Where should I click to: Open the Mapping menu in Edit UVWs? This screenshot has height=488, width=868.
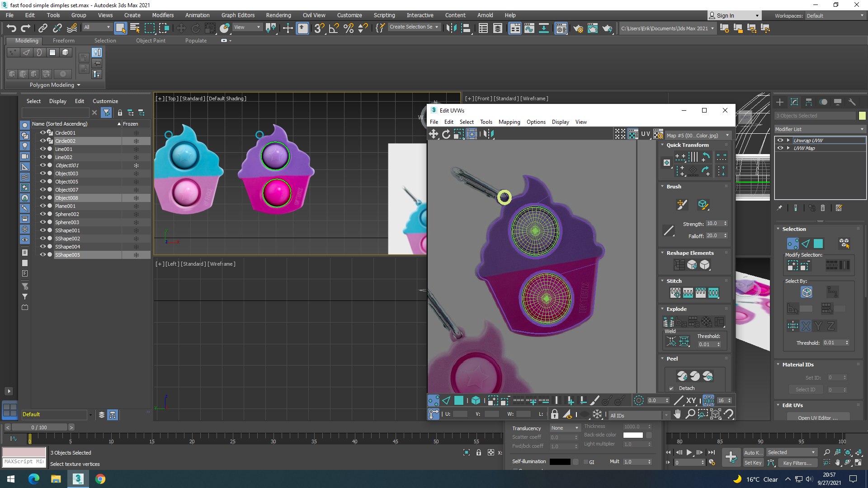tap(509, 122)
